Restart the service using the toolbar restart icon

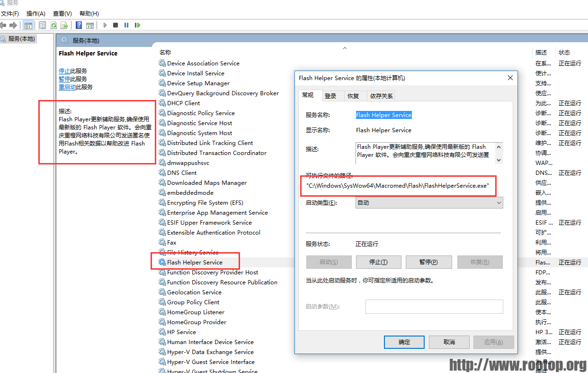coord(137,25)
